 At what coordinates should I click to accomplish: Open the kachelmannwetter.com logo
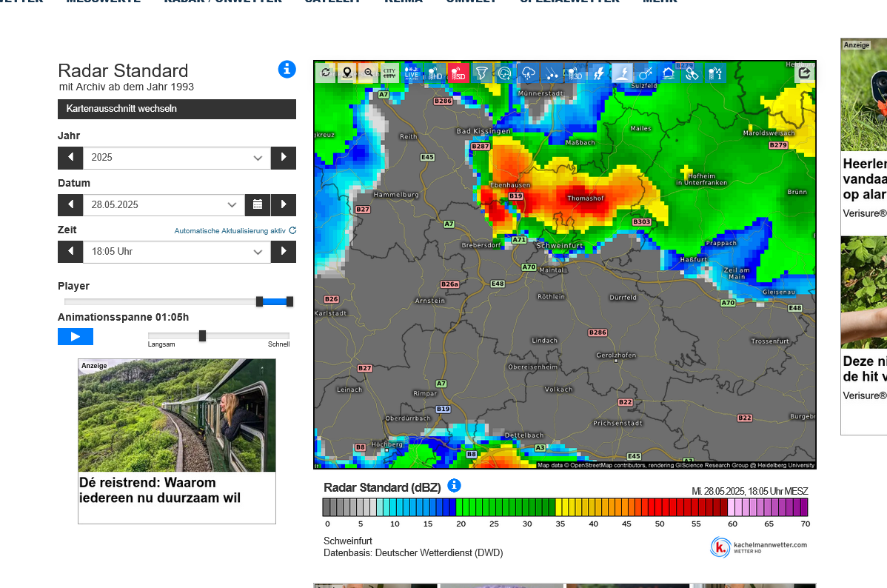(x=759, y=547)
